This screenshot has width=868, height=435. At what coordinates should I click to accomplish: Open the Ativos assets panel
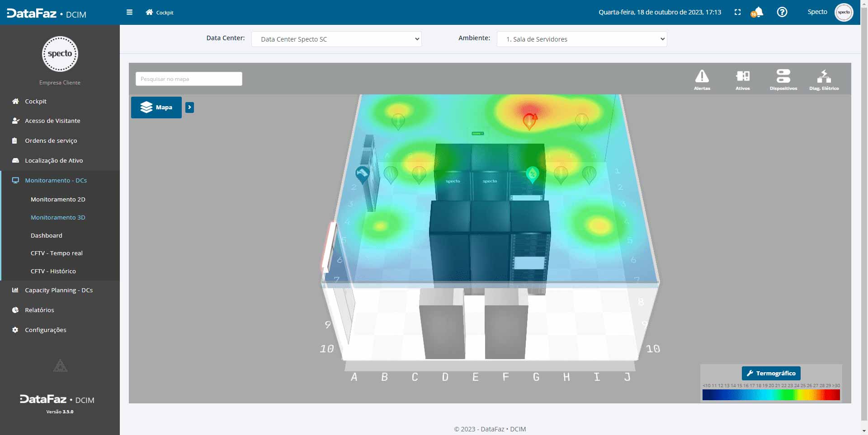[x=742, y=80]
